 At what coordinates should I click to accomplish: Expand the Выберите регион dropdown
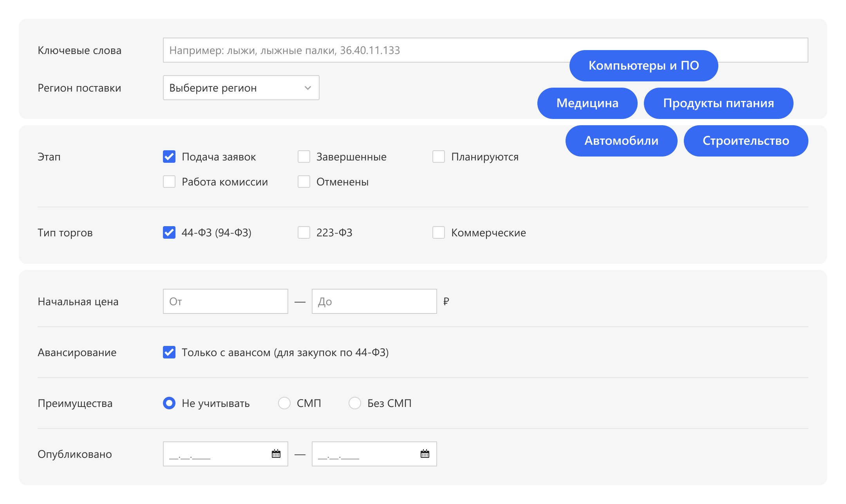(x=241, y=88)
